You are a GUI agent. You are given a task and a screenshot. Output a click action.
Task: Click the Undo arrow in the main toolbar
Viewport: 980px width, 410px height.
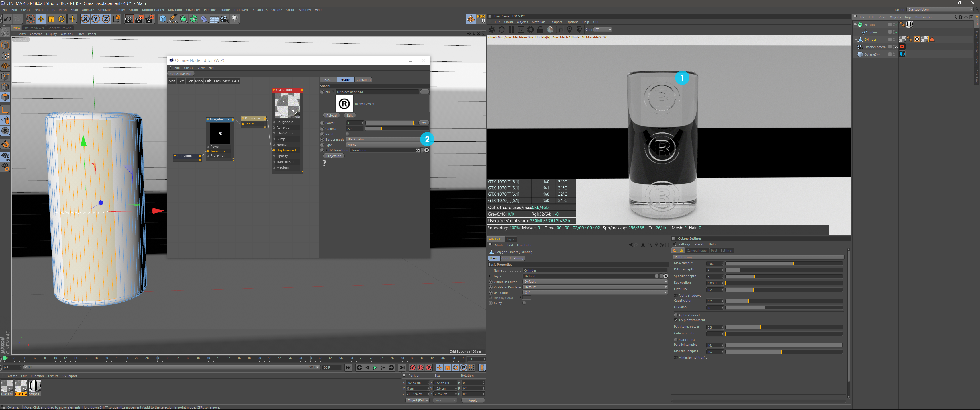(x=7, y=19)
